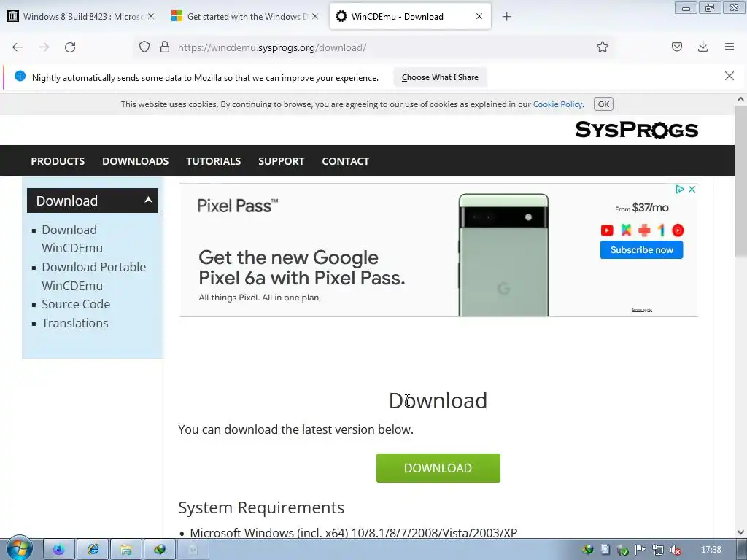Open the AdChoices triangle icon

click(x=680, y=189)
